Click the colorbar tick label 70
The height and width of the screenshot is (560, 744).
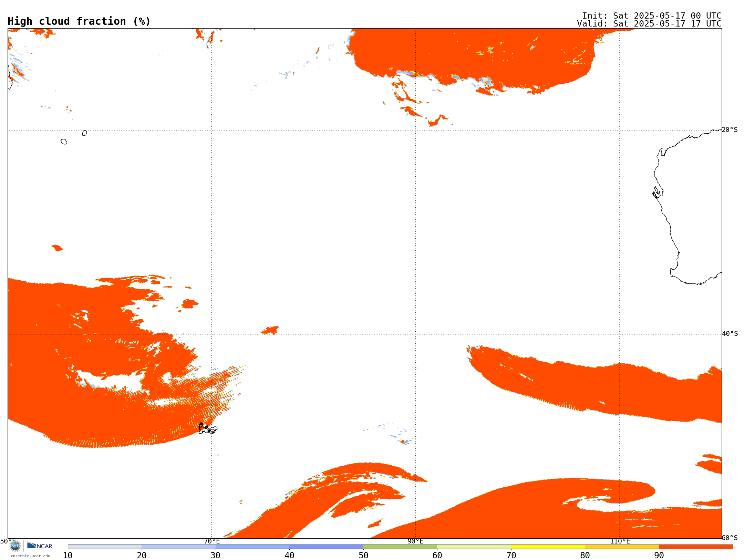(x=511, y=556)
